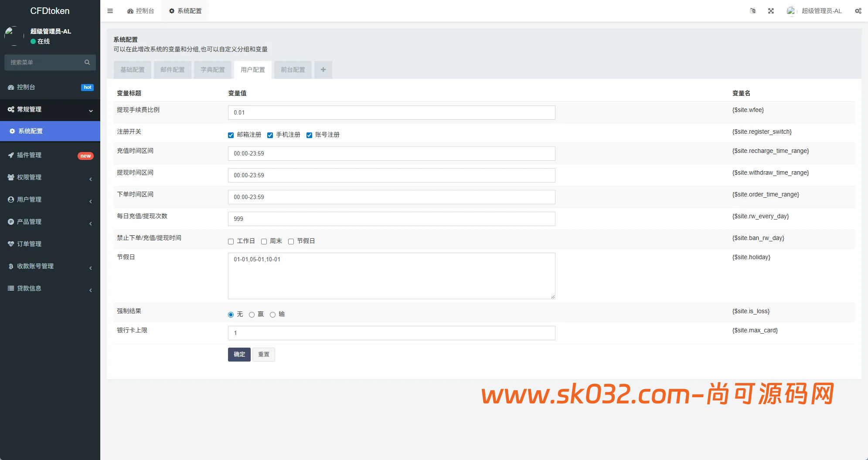
Task: Toggle the sidebar hamburger menu icon
Action: click(x=110, y=11)
